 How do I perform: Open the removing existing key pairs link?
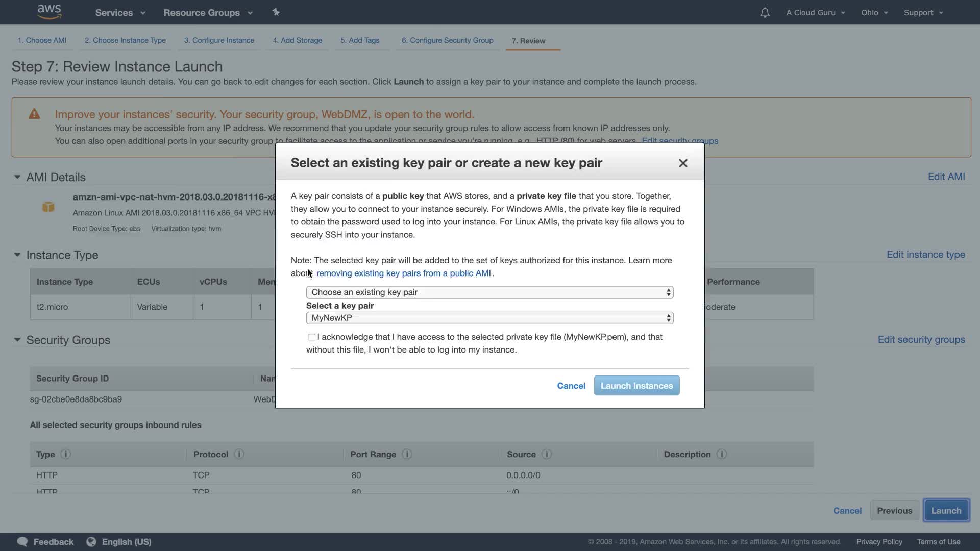(403, 273)
